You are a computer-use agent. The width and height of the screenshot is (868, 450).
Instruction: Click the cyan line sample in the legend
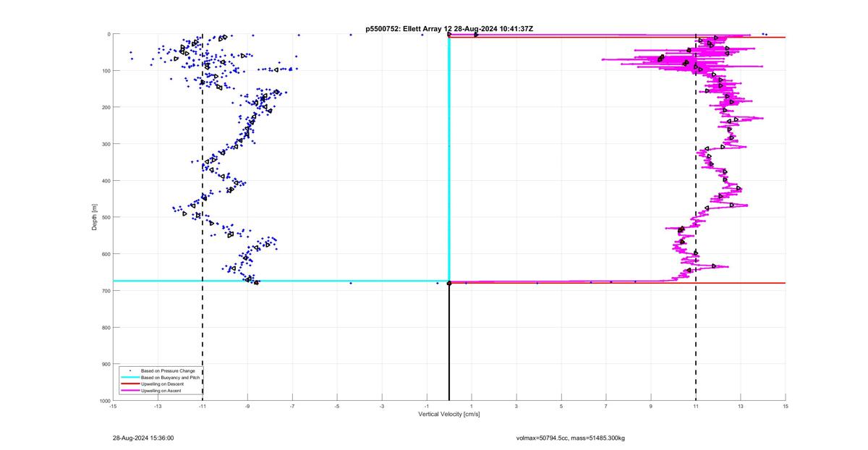(129, 377)
